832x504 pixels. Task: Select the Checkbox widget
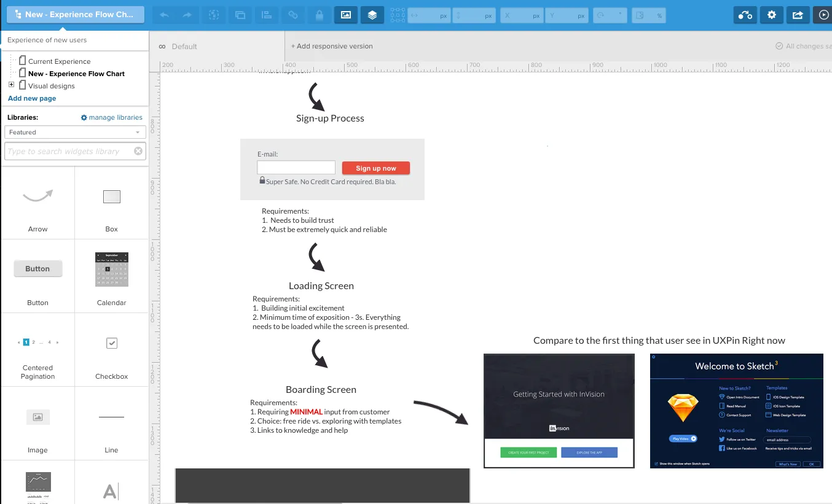[111, 350]
